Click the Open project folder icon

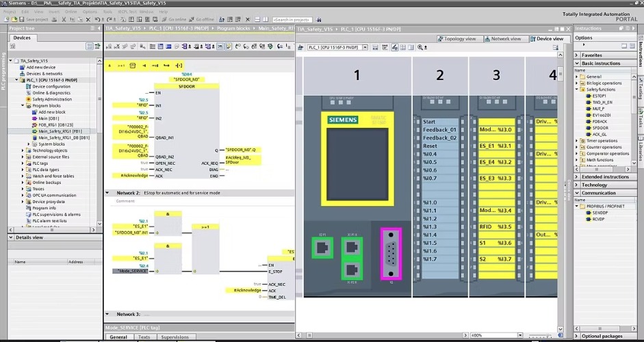coord(14,19)
